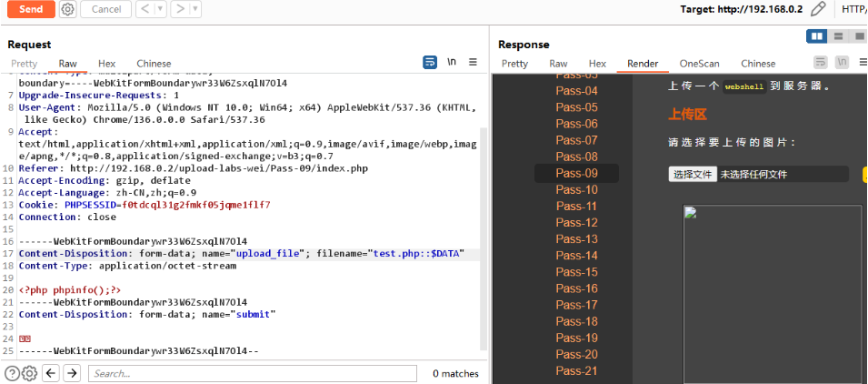Edit target with the pencil icon
Viewport: 868px width, 384px height.
[818, 9]
